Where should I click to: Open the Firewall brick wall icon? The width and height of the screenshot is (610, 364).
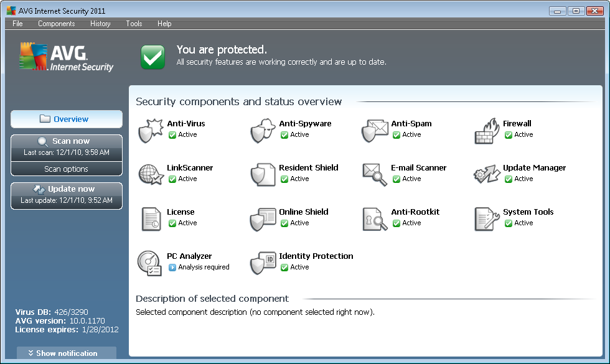coord(486,130)
